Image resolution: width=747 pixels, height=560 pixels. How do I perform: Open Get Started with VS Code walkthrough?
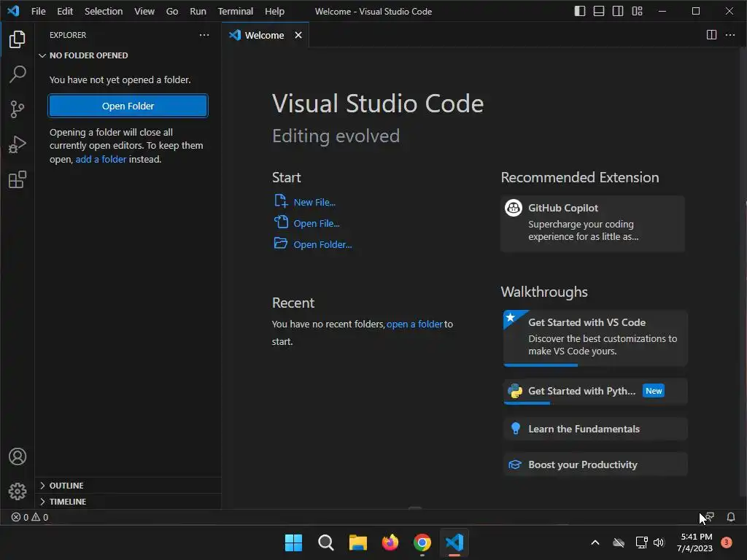point(595,337)
